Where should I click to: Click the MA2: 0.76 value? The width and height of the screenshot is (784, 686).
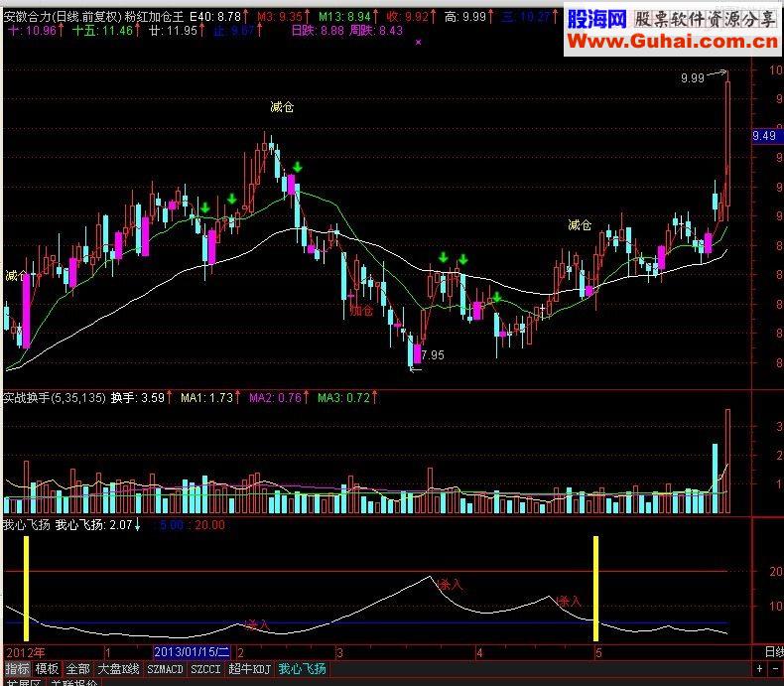coord(276,397)
